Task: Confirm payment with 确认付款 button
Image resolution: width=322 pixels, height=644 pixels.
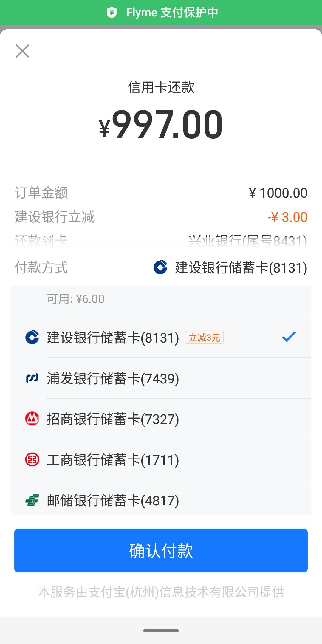Action: click(161, 550)
